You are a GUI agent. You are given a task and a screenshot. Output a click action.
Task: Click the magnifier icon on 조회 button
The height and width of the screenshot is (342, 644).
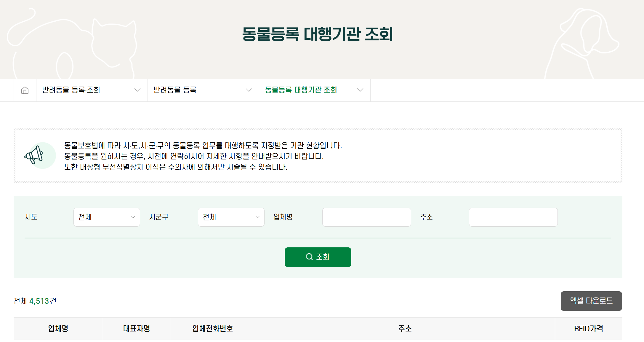(309, 257)
